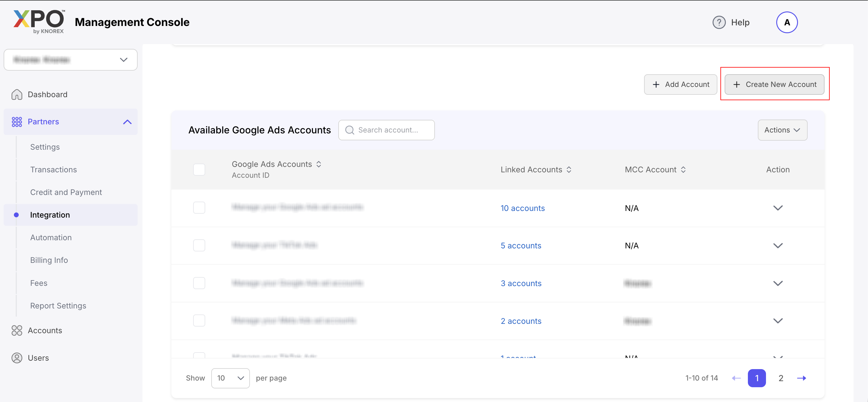Open the '2 accounts' link
The height and width of the screenshot is (402, 868).
[521, 321]
